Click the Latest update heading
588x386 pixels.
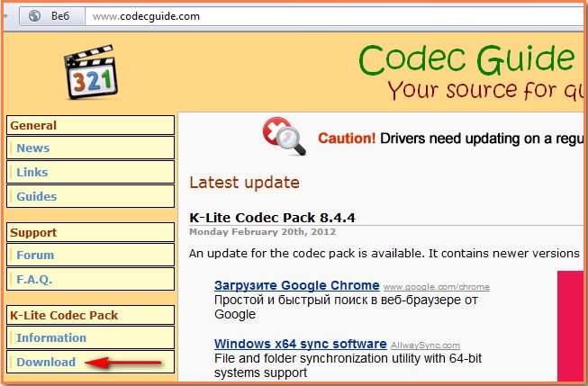click(x=245, y=183)
